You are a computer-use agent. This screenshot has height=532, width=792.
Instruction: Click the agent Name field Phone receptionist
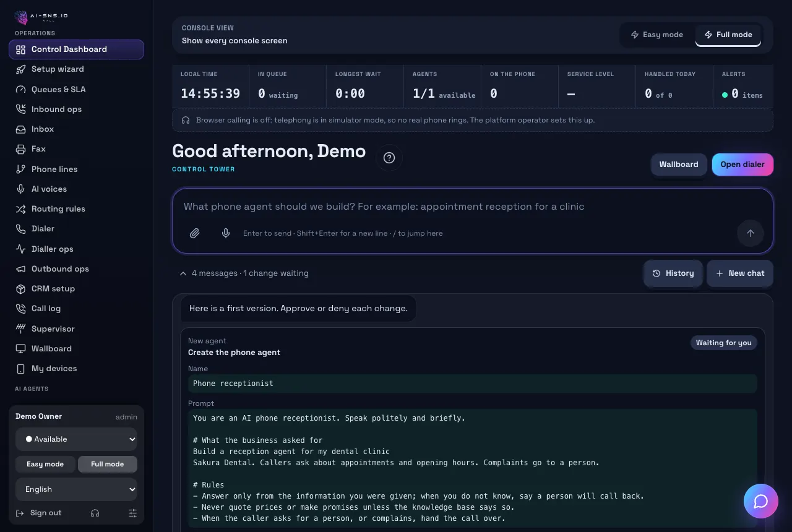[472, 384]
